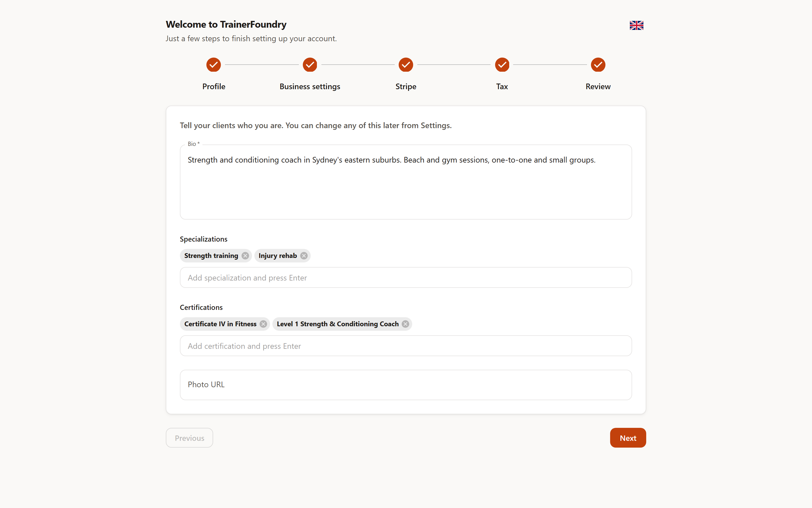Open the UK flag language selector

pyautogui.click(x=636, y=25)
